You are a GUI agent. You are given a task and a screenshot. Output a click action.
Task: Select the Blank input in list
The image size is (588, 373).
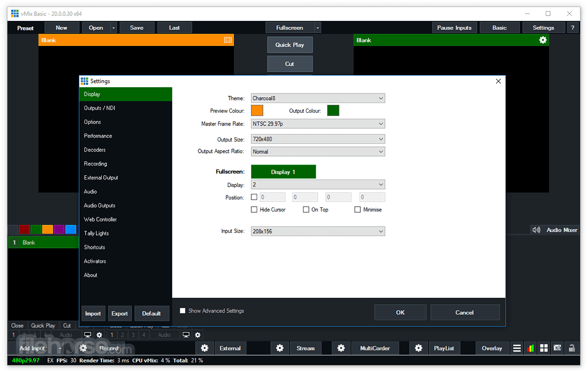click(x=43, y=243)
